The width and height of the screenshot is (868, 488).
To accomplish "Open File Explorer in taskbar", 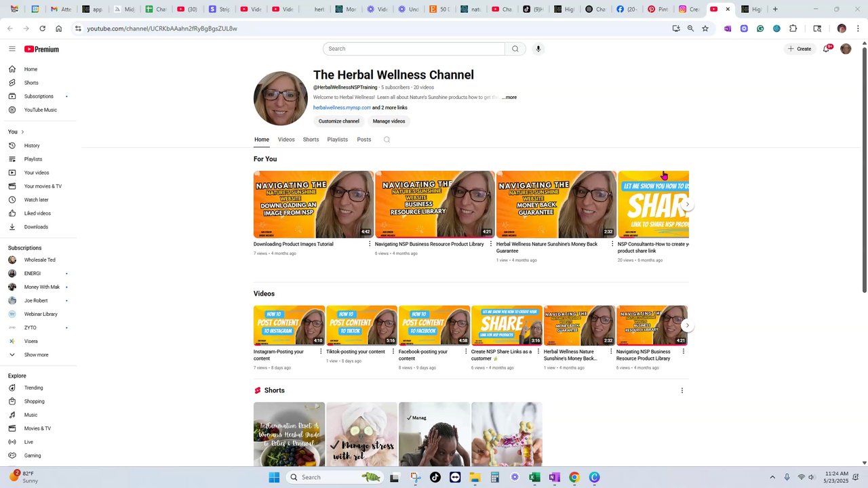I will pyautogui.click(x=475, y=477).
